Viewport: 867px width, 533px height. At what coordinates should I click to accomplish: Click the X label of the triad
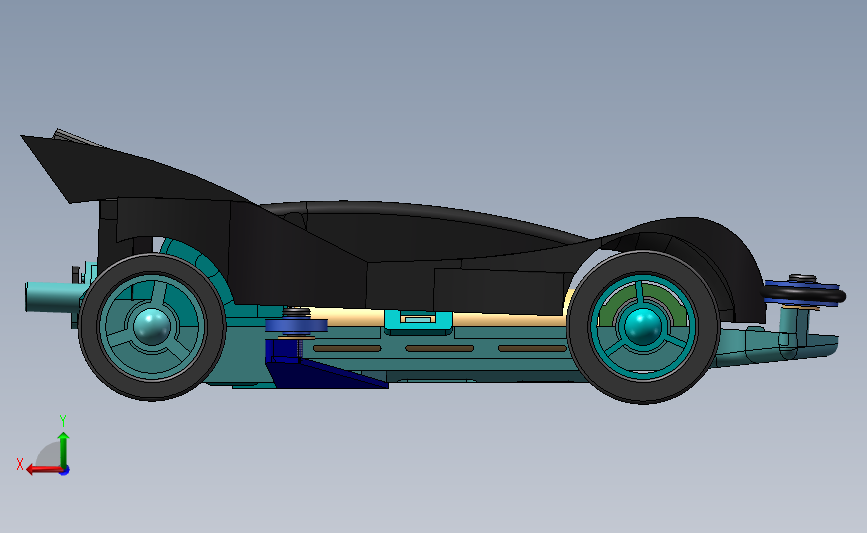(x=20, y=464)
